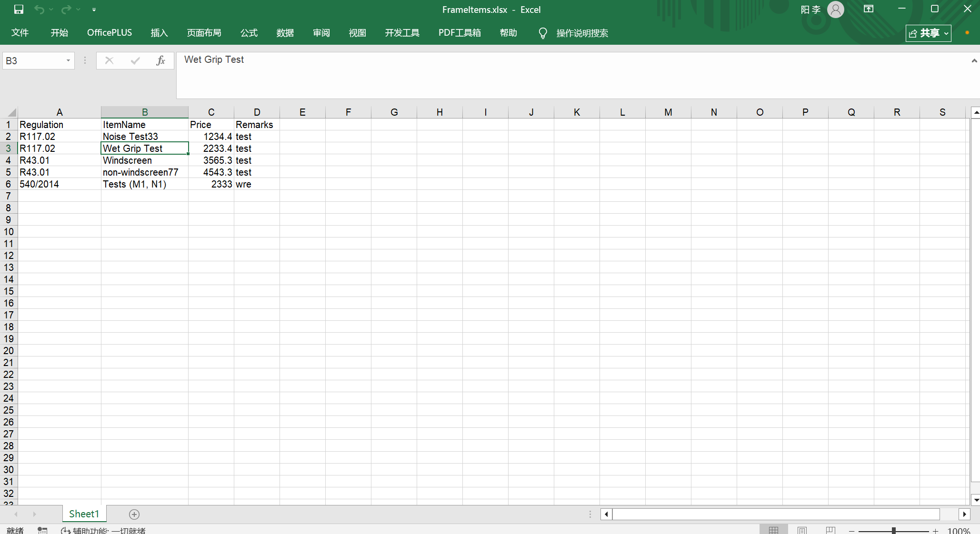Open the 公式 ribbon tab
Screen dimensions: 980x534
[x=249, y=33]
